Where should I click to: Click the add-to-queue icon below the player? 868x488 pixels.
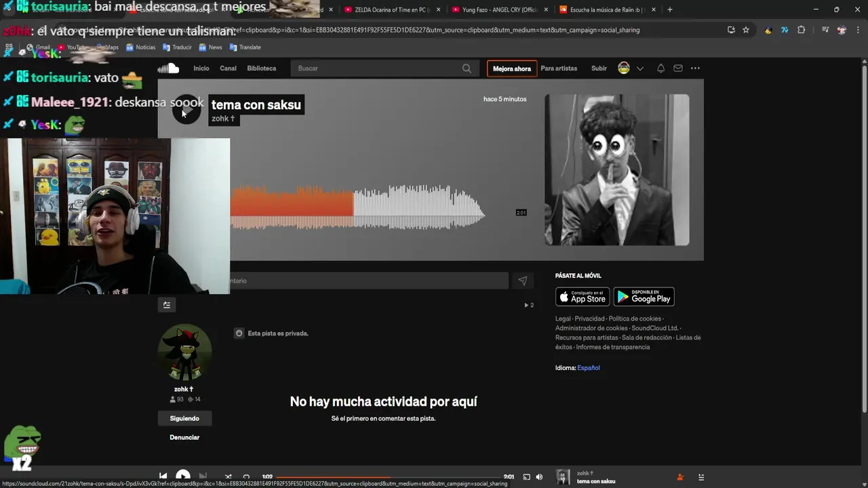pyautogui.click(x=167, y=305)
